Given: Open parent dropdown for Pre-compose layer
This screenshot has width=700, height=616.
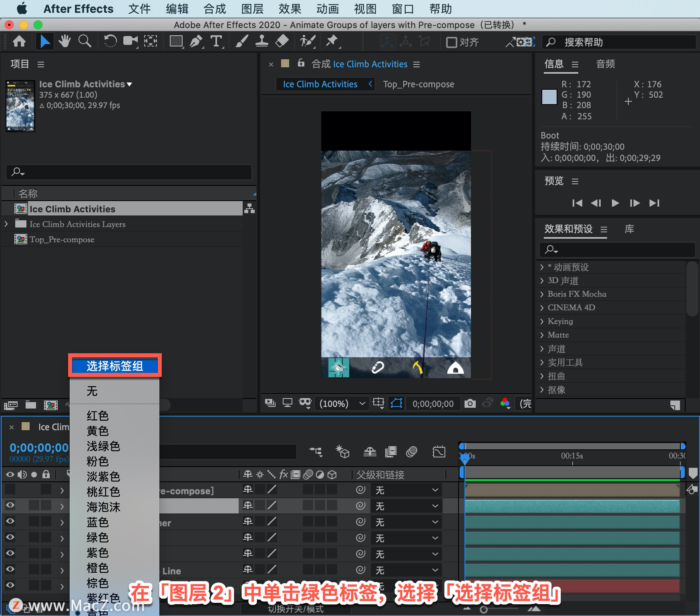Looking at the screenshot, I should coord(406,490).
